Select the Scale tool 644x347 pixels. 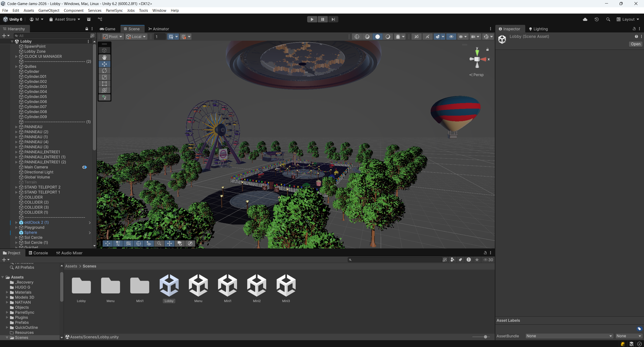[x=104, y=77]
